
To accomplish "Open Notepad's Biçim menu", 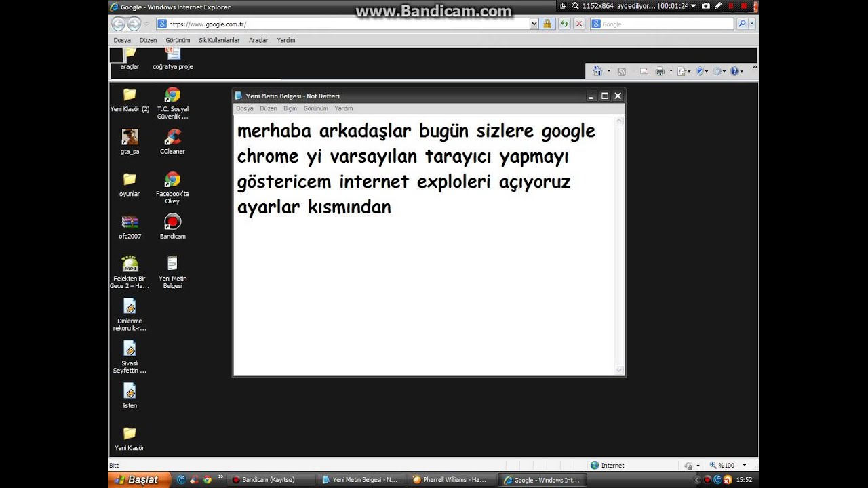I will 290,108.
